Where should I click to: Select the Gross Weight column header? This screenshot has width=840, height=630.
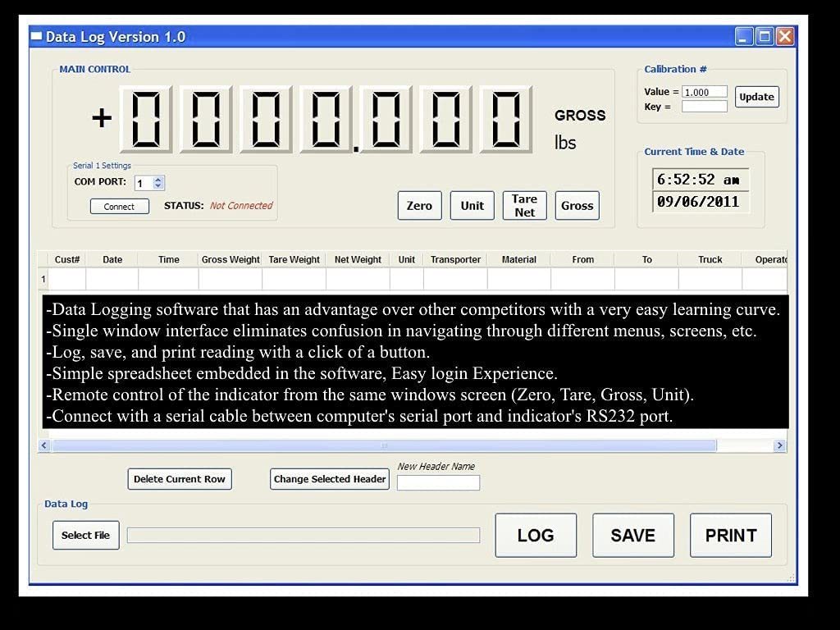click(231, 259)
